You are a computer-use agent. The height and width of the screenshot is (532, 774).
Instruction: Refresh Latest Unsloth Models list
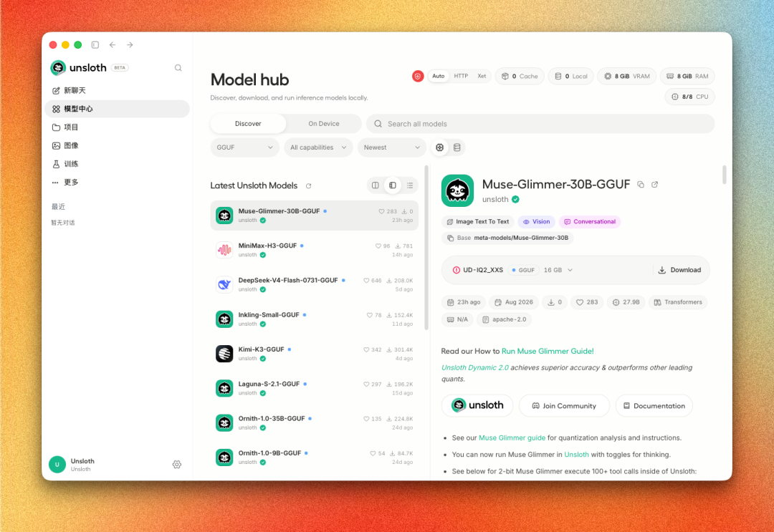pyautogui.click(x=308, y=186)
